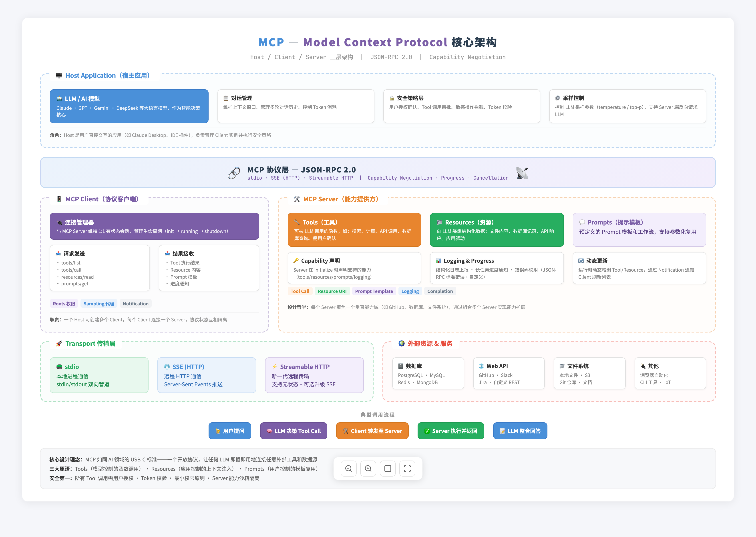Click the 用户提问 flow step button
Screen dimensions: 756x537
(229, 431)
